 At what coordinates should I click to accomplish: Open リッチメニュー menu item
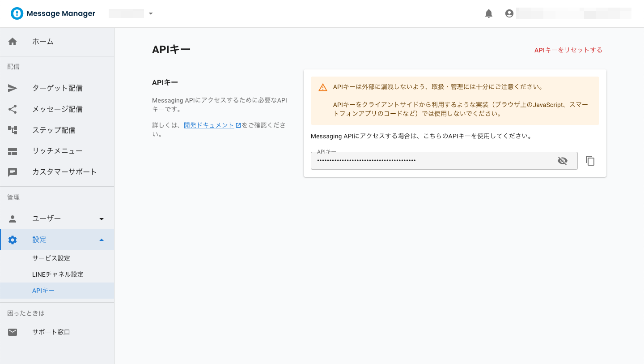(57, 151)
